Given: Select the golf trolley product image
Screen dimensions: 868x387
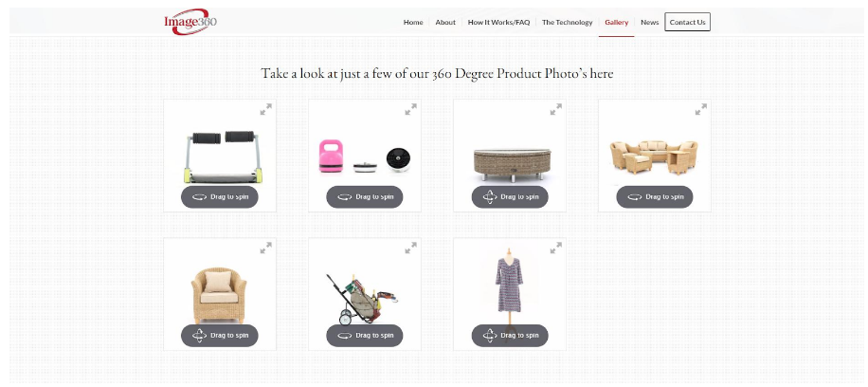Looking at the screenshot, I should 364,294.
